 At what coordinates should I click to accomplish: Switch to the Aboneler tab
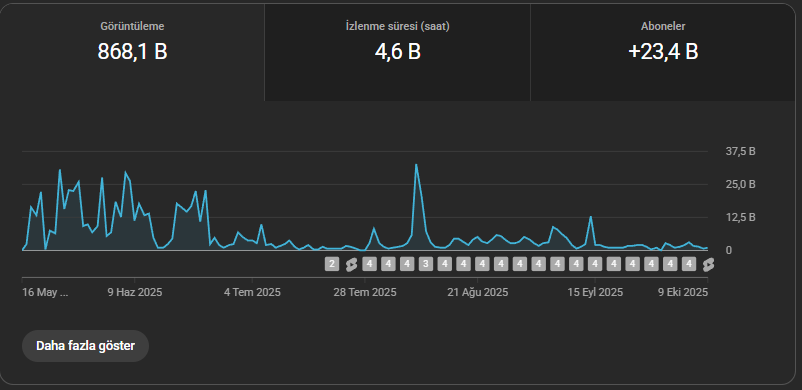point(663,53)
